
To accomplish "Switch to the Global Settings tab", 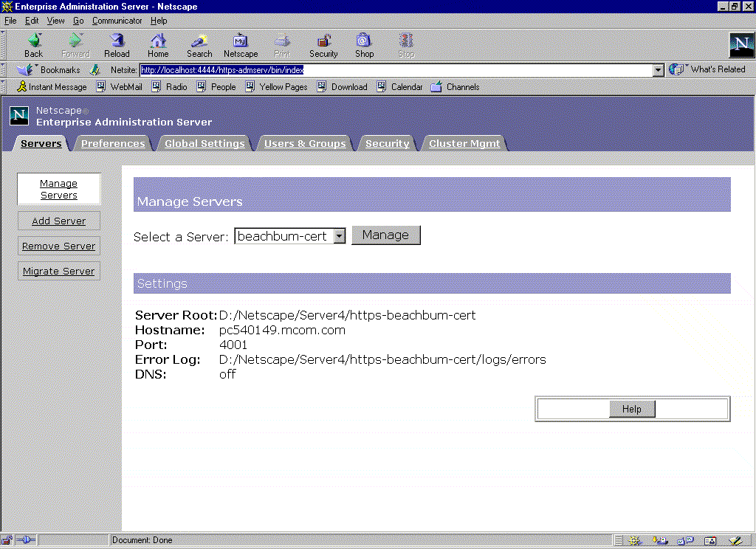I will pos(205,143).
